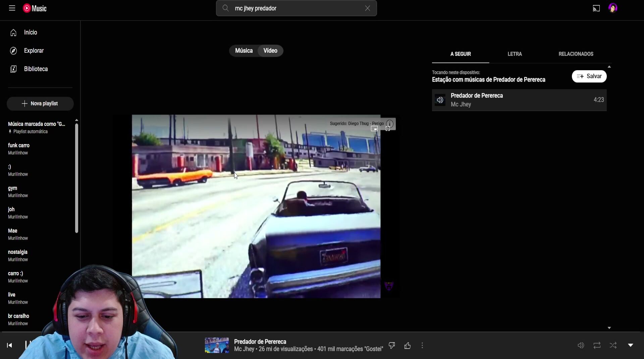Select the LETRA tab
The width and height of the screenshot is (644, 359).
[x=515, y=54]
